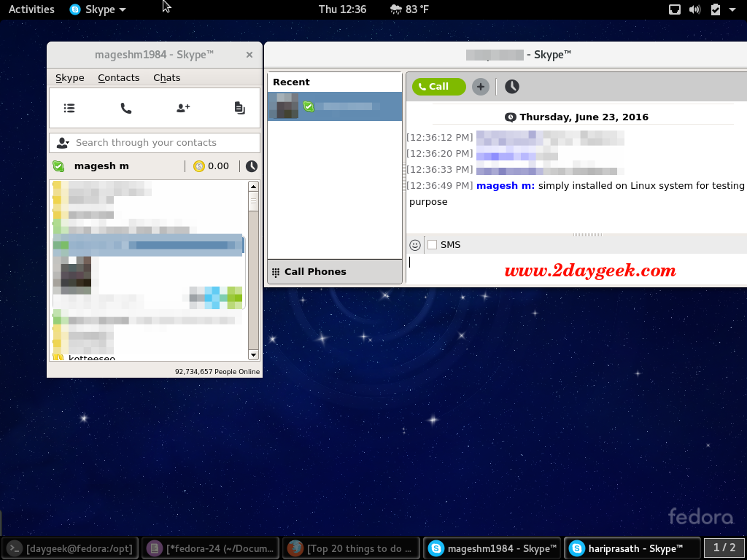The width and height of the screenshot is (747, 560).
Task: Click the clipboard tray icon in top bar
Action: point(715,9)
